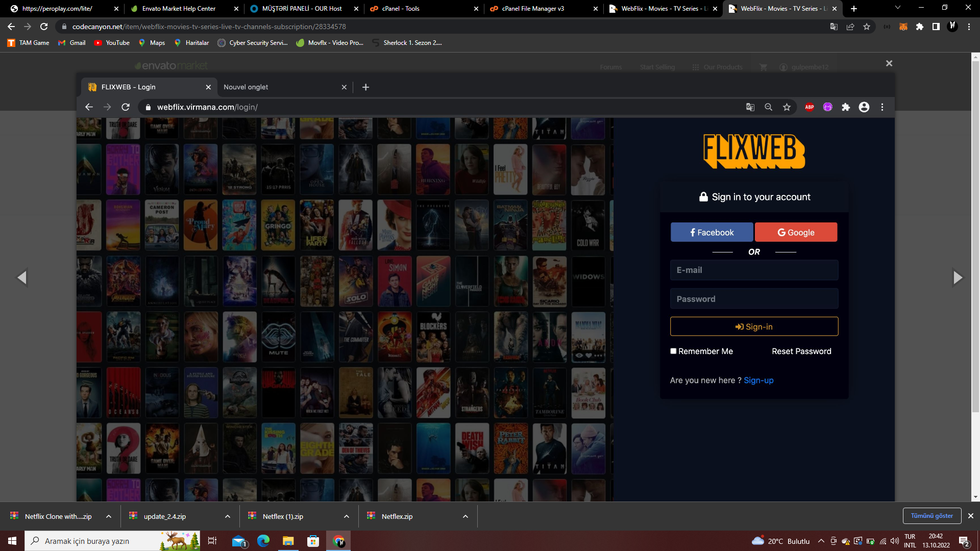
Task: Click ABP adblock extension icon
Action: coord(810,107)
